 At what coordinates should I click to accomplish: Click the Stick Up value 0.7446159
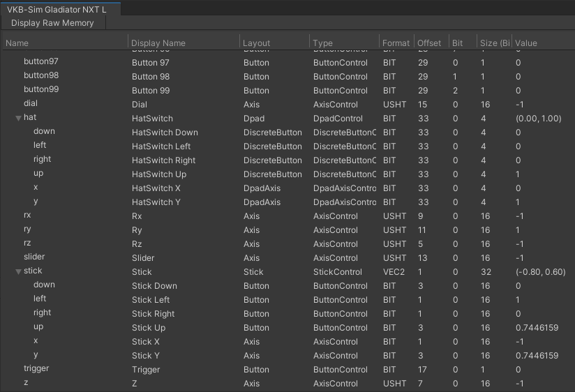(537, 327)
